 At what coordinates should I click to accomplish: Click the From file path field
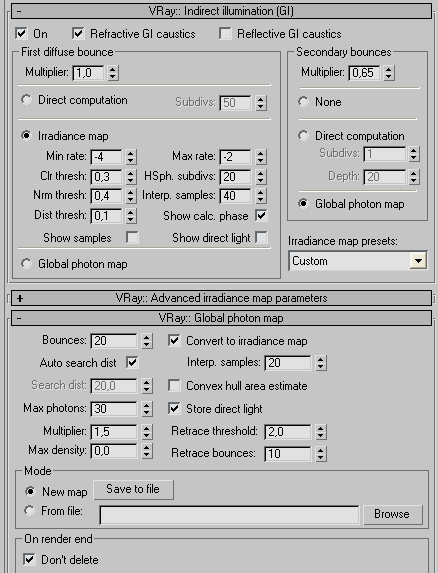pos(229,515)
